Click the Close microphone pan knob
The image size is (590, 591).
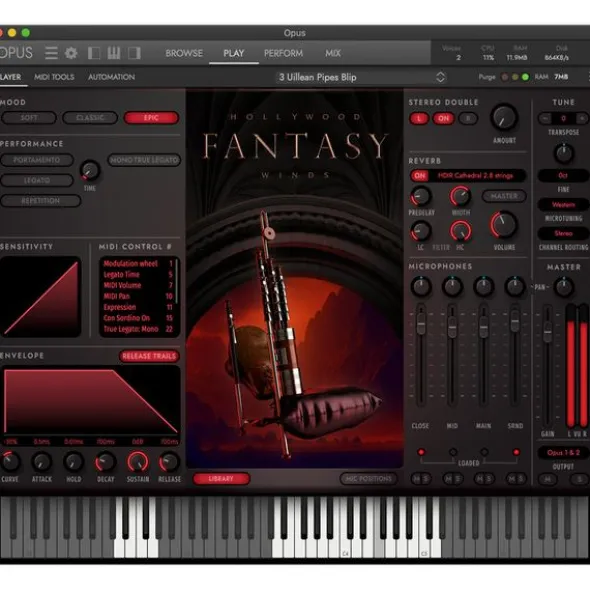click(421, 286)
